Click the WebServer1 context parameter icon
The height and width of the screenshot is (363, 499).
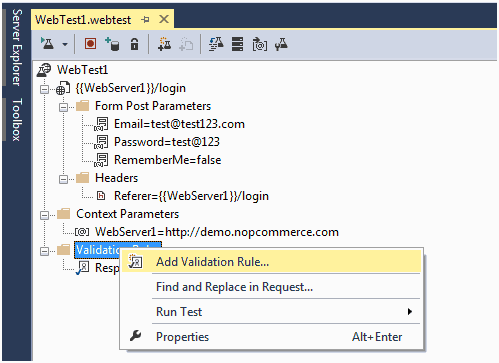click(82, 232)
